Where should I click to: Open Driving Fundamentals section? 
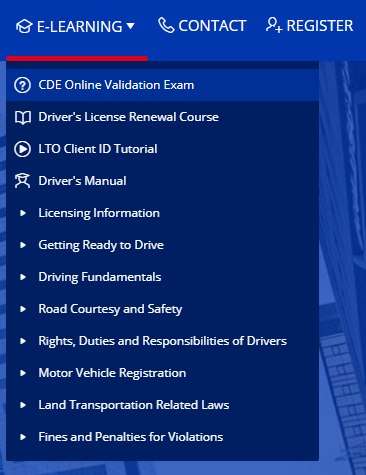(x=100, y=277)
